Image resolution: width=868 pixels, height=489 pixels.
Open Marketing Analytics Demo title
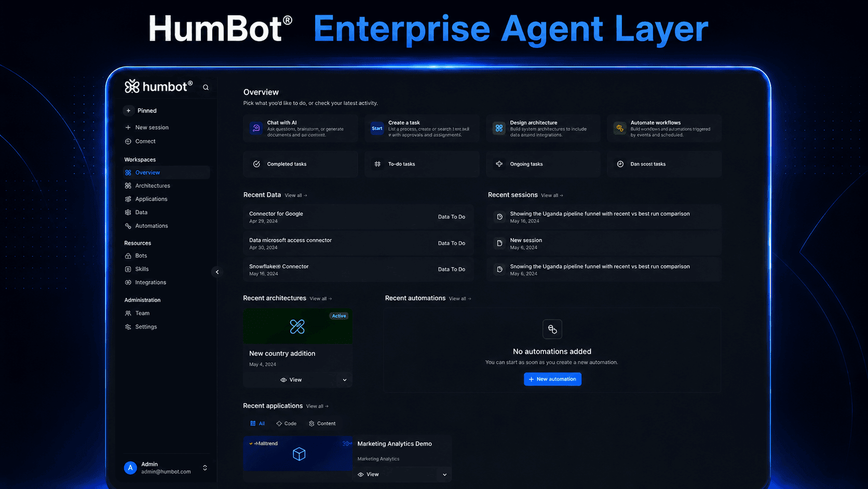395,444
